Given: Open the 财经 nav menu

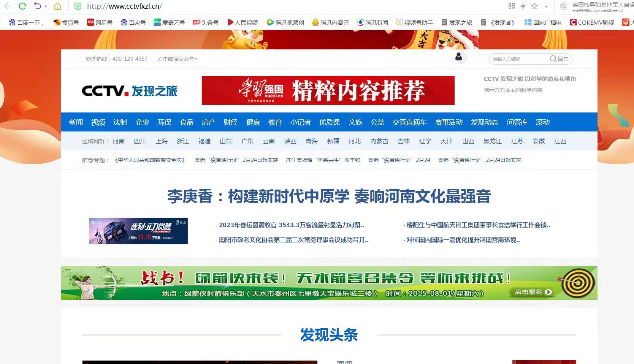Looking at the screenshot, I should click(x=231, y=122).
